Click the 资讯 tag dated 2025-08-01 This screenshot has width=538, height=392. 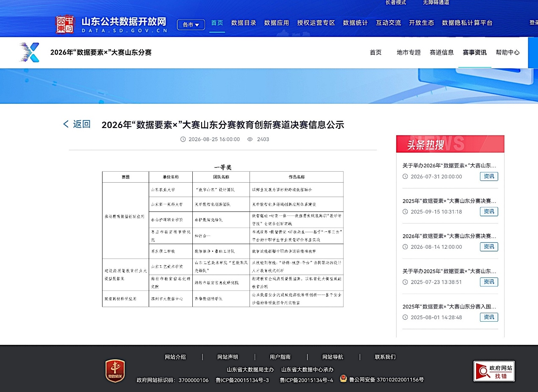point(489,317)
